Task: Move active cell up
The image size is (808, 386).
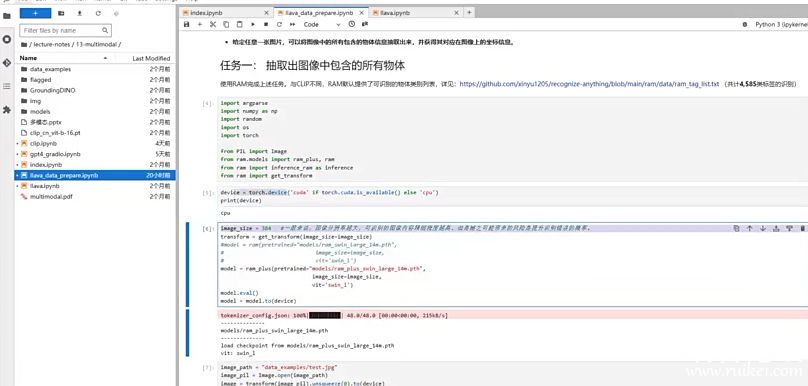Action: (x=749, y=228)
